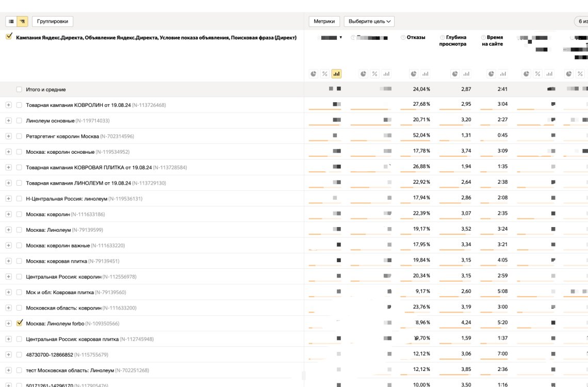Click pie icon beside the highlighted bar chart
Image resolution: width=588 pixels, height=387 pixels.
(314, 74)
